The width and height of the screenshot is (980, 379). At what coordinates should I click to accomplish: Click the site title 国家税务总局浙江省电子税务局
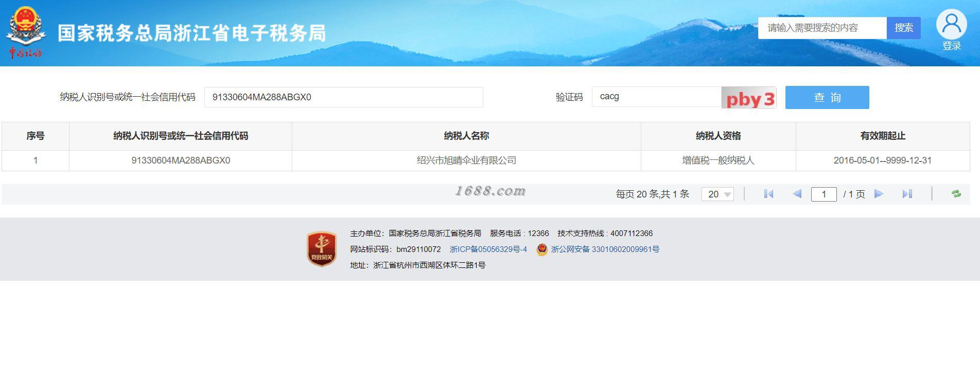(x=191, y=33)
